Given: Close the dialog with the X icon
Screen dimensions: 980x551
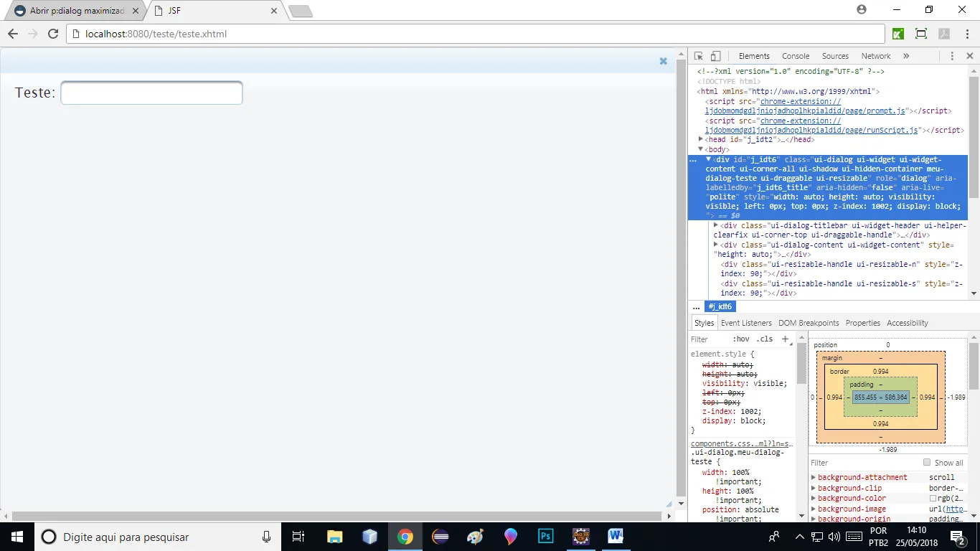Looking at the screenshot, I should point(664,62).
